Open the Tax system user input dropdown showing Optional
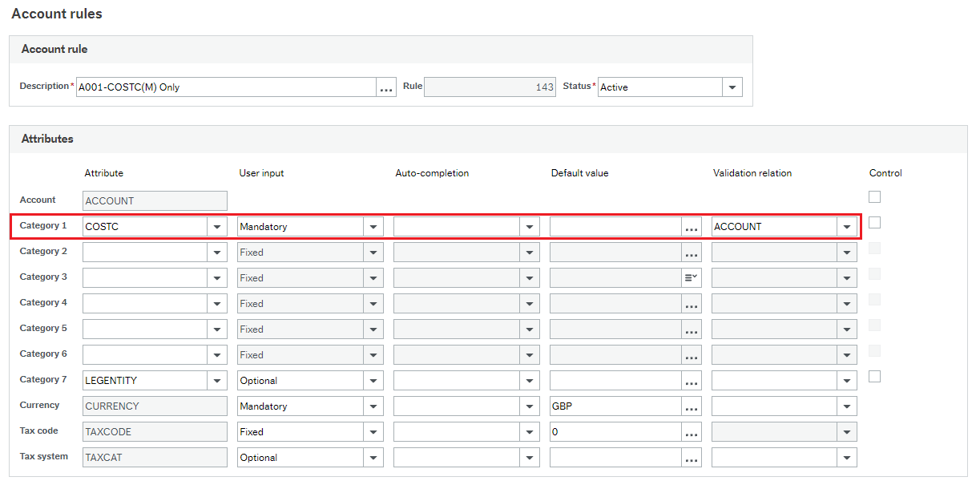980x485 pixels. click(373, 457)
